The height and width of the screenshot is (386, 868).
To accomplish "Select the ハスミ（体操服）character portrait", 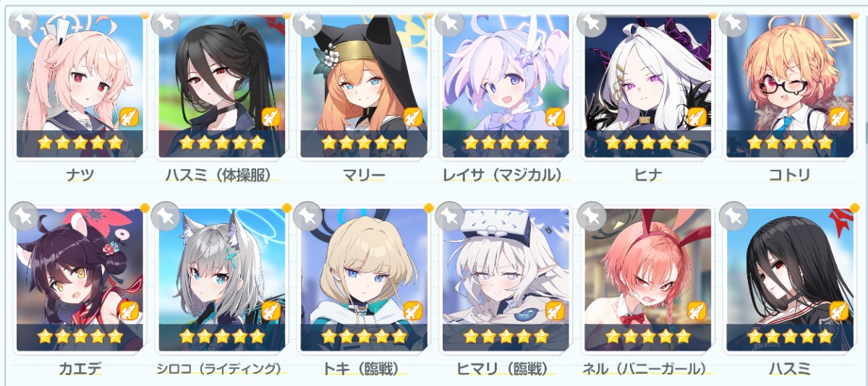I will [x=222, y=86].
